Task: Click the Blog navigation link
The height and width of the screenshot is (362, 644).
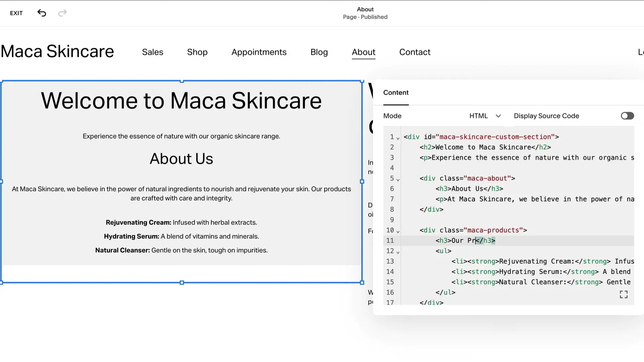Action: coord(319,52)
